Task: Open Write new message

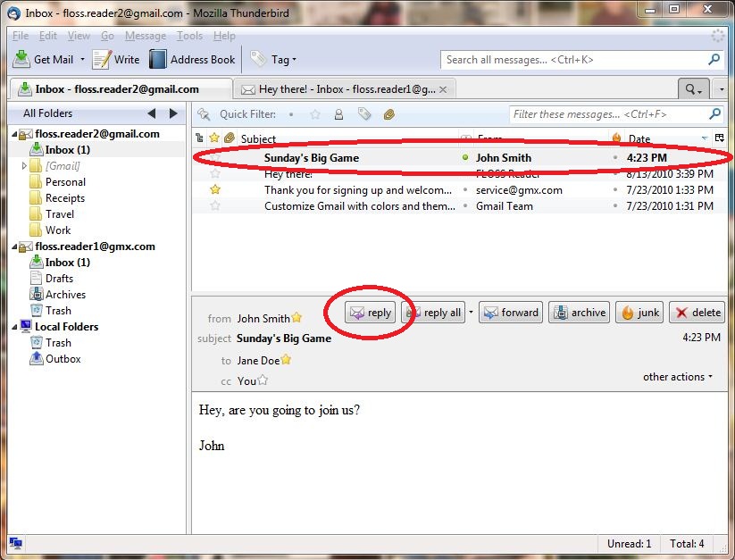Action: click(x=116, y=60)
